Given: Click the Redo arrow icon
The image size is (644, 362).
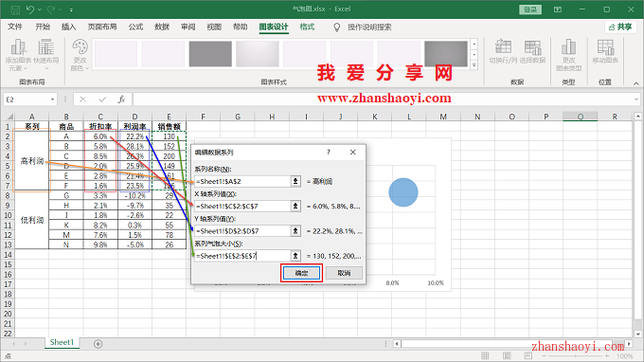Looking at the screenshot, I should pyautogui.click(x=51, y=9).
